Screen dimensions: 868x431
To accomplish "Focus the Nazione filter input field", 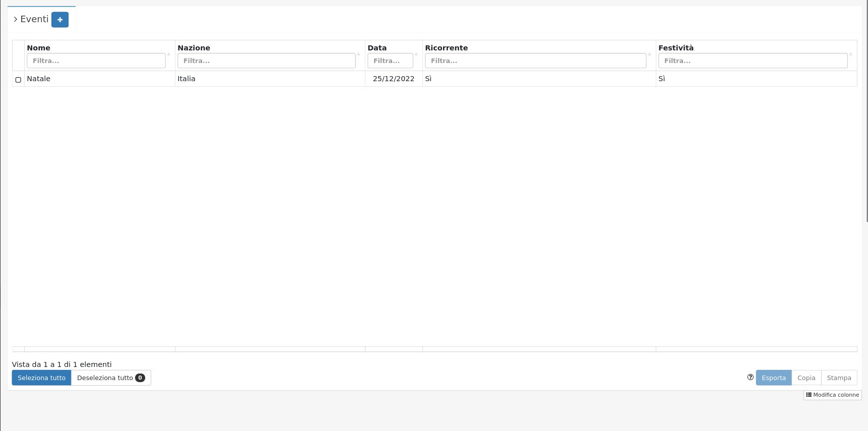I will tap(266, 61).
